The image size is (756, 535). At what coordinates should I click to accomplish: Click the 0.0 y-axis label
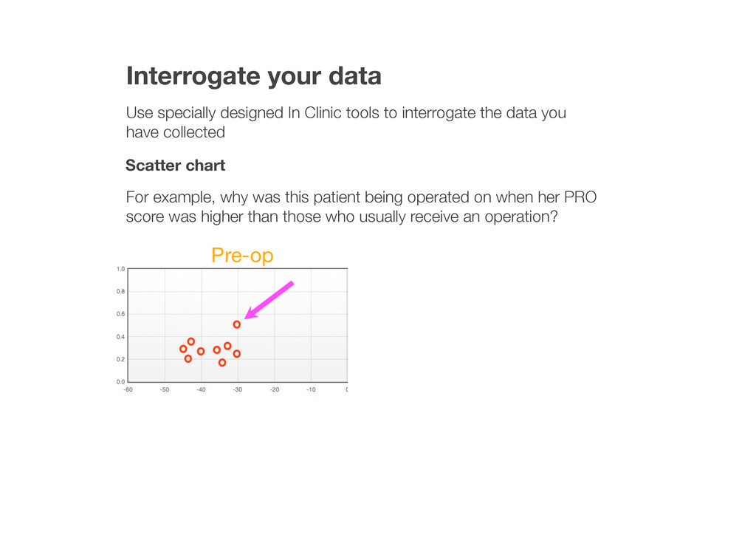click(x=120, y=381)
